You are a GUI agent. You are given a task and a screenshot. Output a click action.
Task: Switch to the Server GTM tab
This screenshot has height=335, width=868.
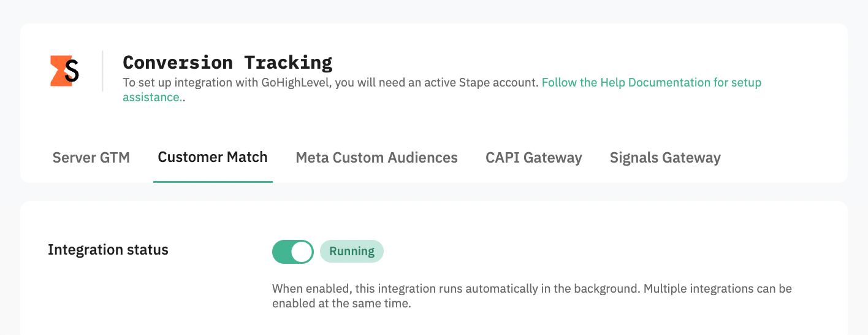91,158
